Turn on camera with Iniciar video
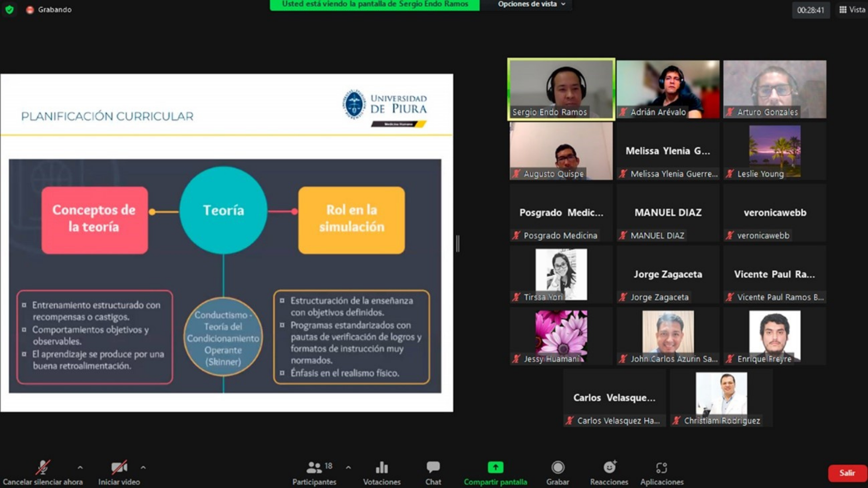Screen dimensions: 868x488 119,467
